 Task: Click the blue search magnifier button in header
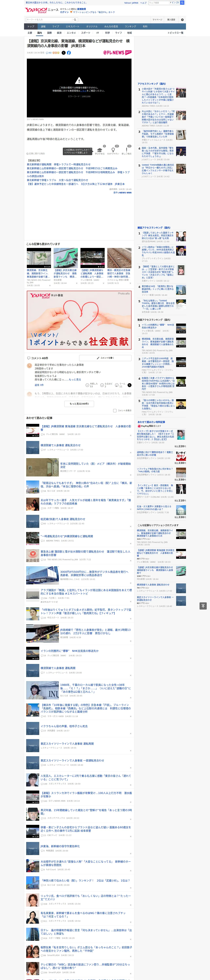pos(182,3)
